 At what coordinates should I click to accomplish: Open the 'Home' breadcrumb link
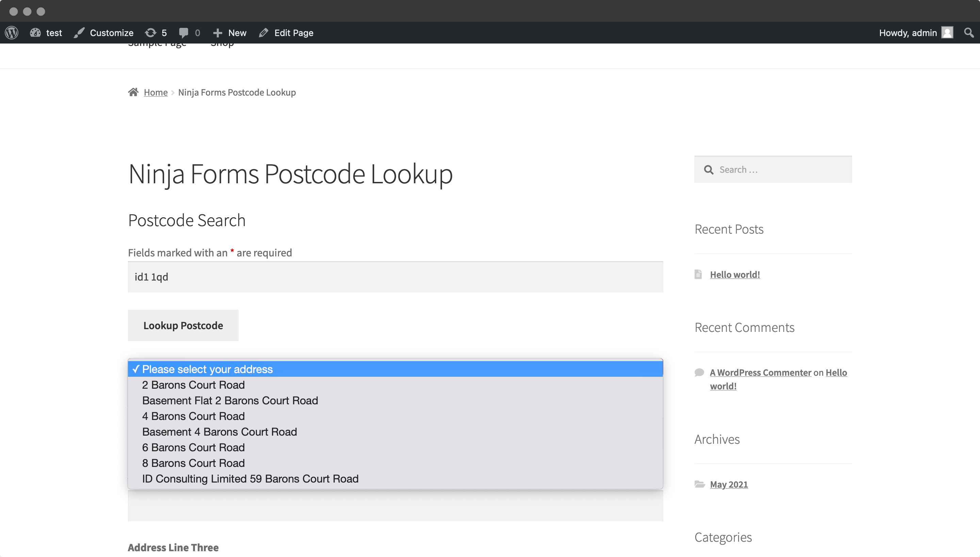click(155, 91)
